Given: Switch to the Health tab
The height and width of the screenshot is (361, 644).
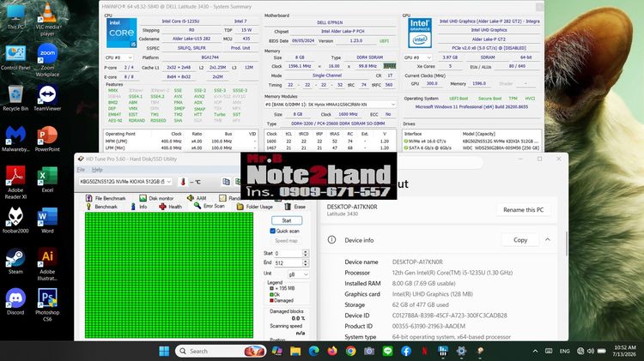Looking at the screenshot, I should pos(171,207).
